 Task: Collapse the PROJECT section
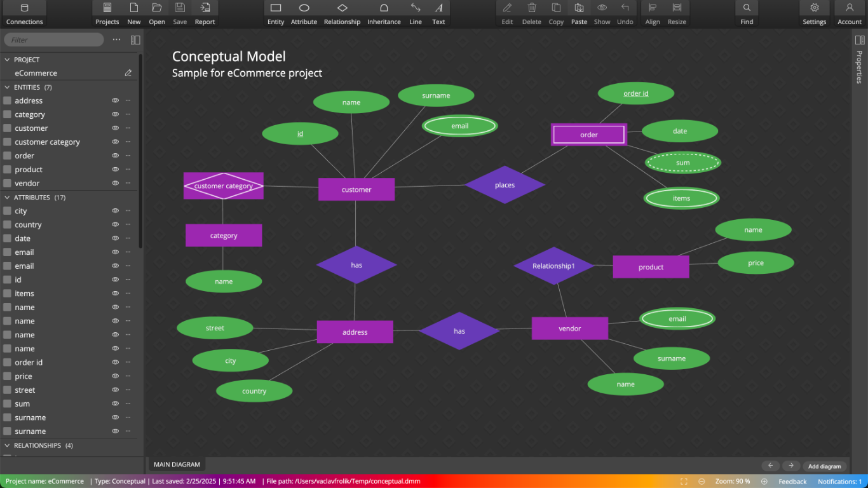pyautogui.click(x=8, y=60)
